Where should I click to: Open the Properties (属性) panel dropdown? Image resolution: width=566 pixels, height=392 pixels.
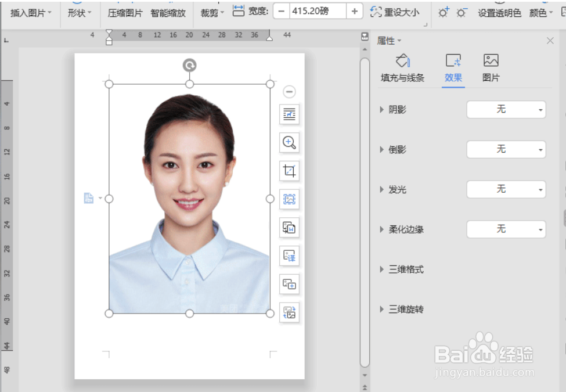pyautogui.click(x=389, y=41)
